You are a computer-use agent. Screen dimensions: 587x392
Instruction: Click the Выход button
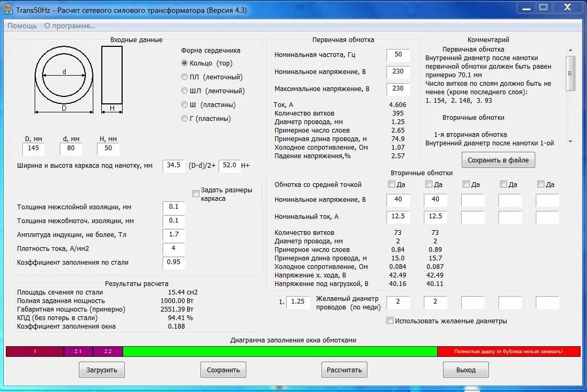pos(466,370)
